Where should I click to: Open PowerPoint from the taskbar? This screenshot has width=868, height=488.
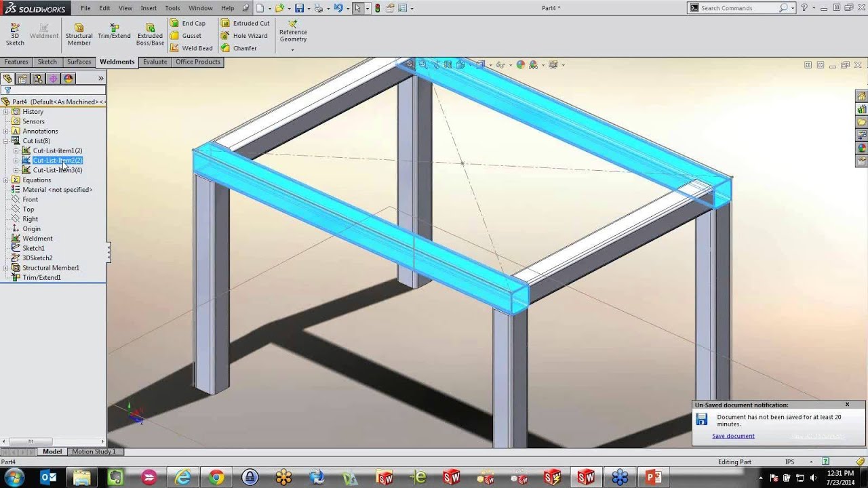(x=653, y=477)
